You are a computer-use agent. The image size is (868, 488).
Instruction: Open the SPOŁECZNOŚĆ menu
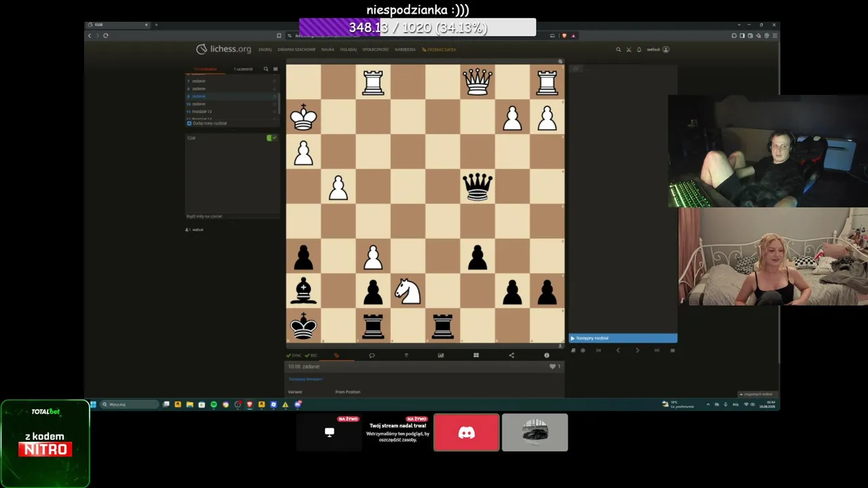(376, 49)
